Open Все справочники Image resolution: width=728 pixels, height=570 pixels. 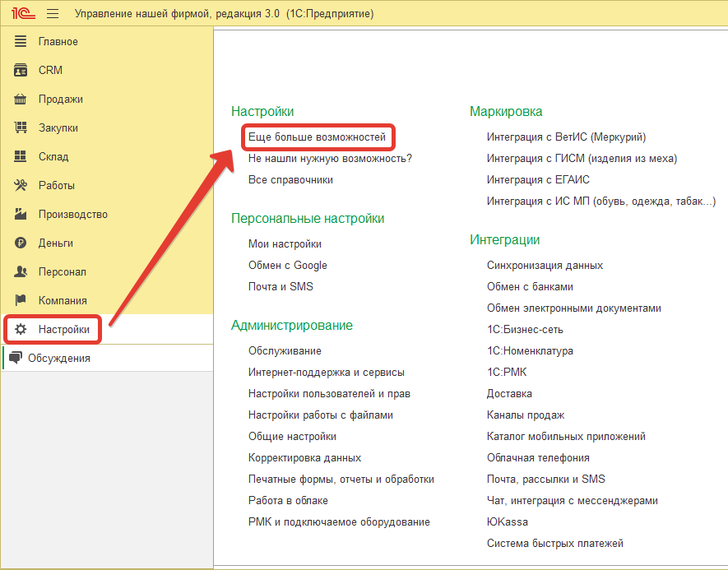[290, 179]
